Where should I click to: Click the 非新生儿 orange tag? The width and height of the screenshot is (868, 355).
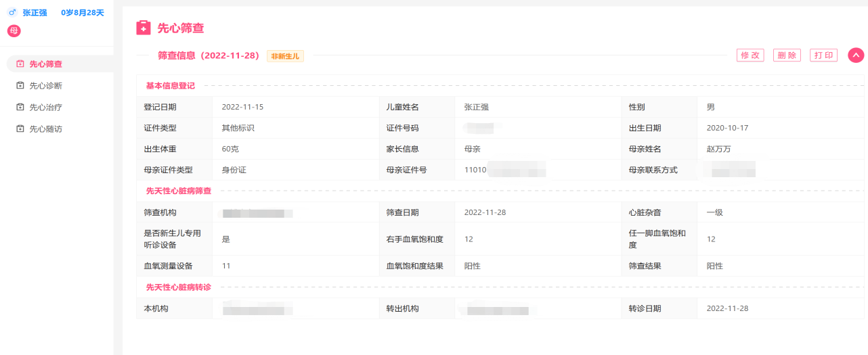point(285,56)
